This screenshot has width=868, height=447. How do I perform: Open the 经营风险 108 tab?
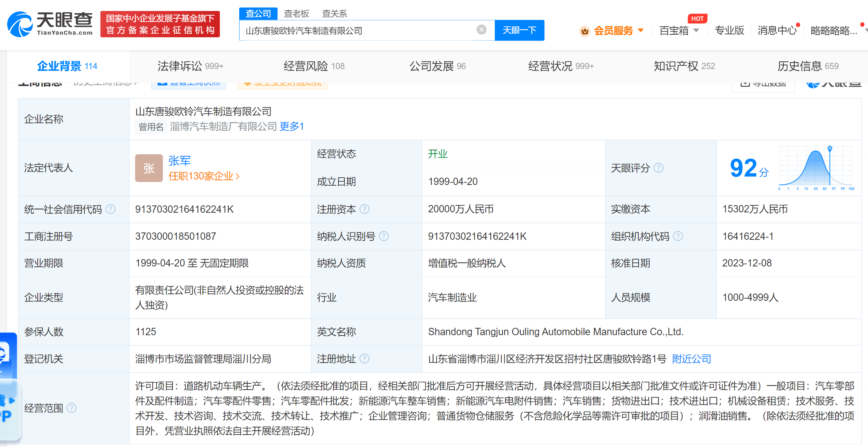pos(314,66)
